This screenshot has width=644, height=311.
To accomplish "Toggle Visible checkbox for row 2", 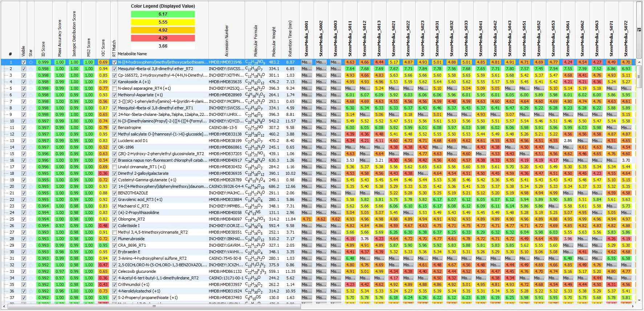I will tap(24, 69).
